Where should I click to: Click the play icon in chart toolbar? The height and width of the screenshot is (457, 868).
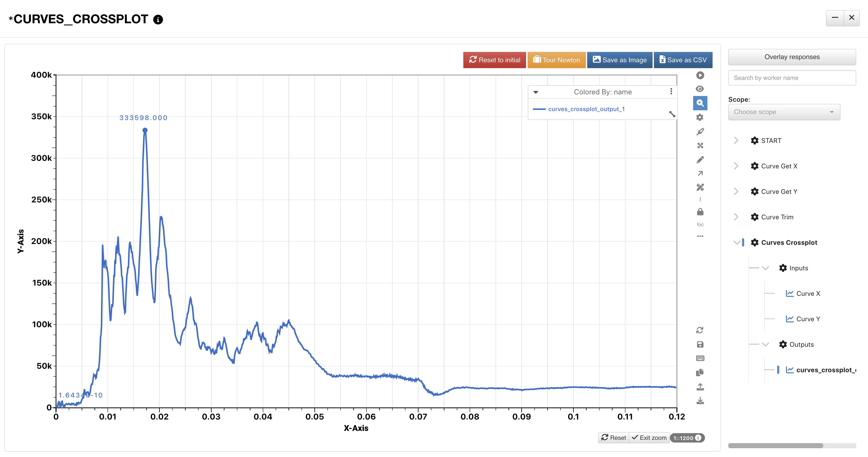coord(700,75)
